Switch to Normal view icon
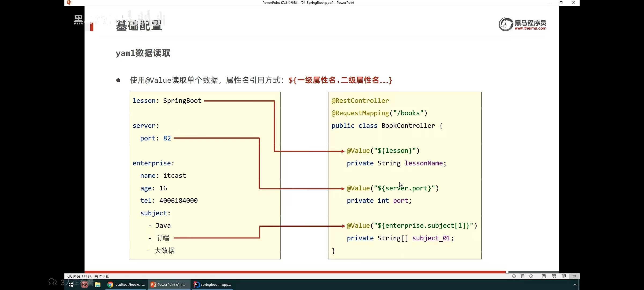This screenshot has width=644, height=290. [543, 276]
